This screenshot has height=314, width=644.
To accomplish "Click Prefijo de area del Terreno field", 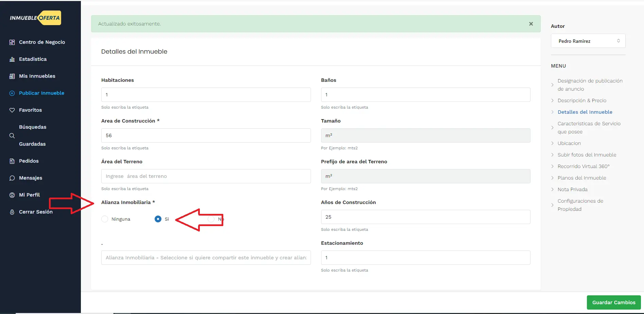I will point(425,176).
